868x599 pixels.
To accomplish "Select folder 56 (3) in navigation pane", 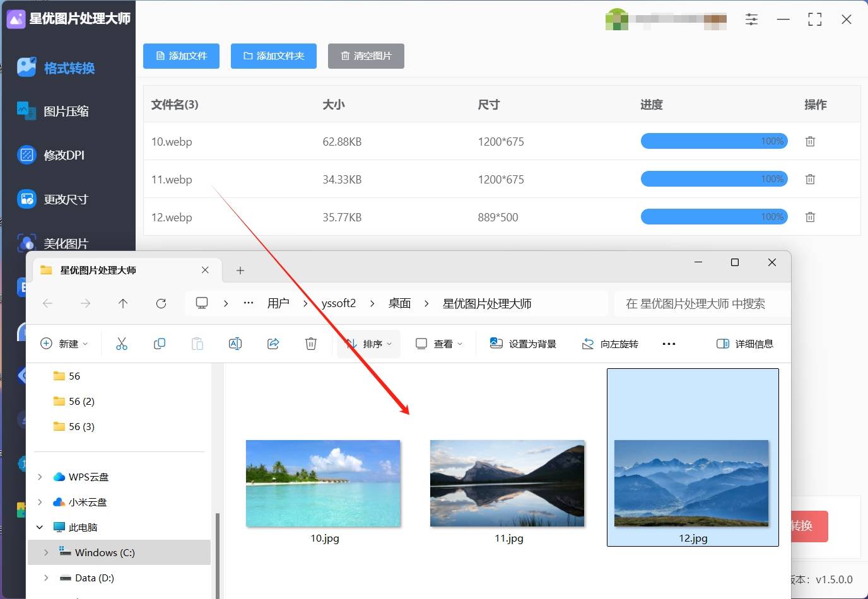I will point(74,426).
